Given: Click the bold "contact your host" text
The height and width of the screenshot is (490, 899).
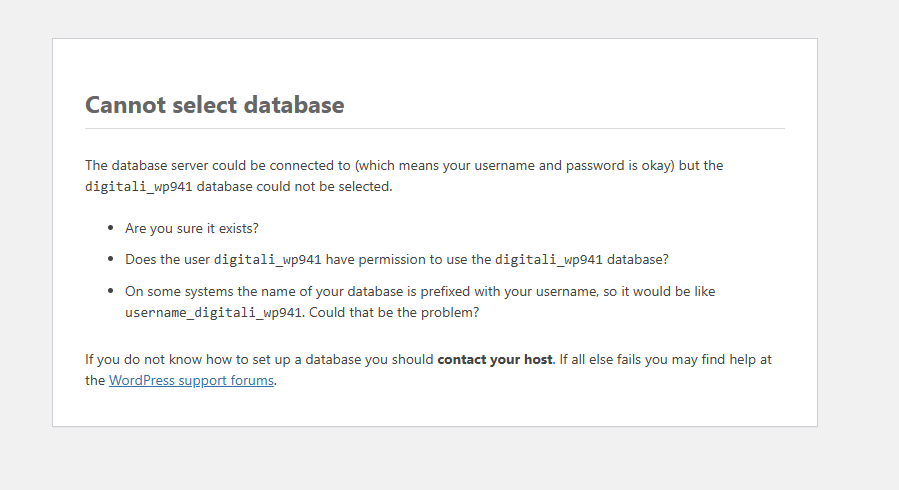Looking at the screenshot, I should click(494, 359).
